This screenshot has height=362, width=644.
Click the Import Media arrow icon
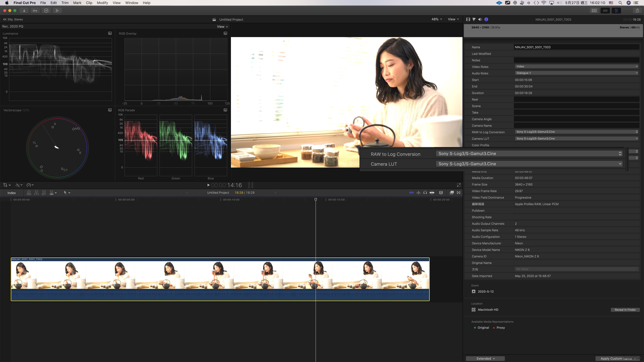pos(24,10)
